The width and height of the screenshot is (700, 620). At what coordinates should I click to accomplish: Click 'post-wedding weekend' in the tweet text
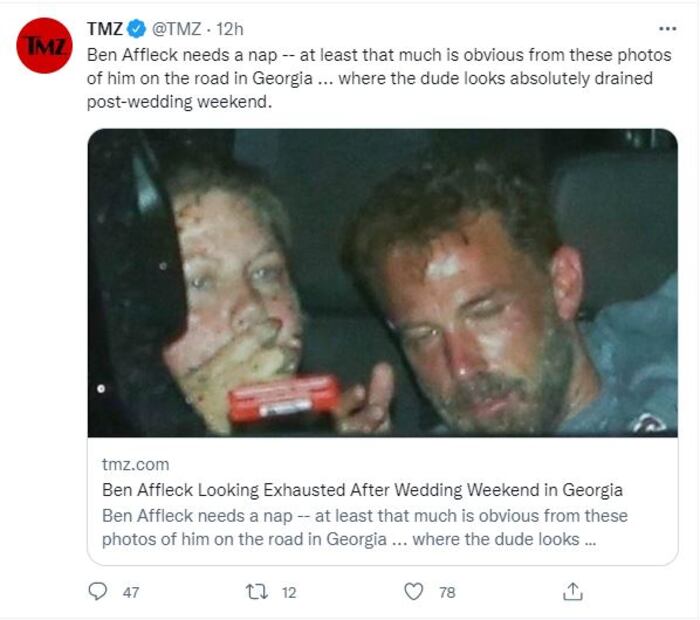click(180, 102)
